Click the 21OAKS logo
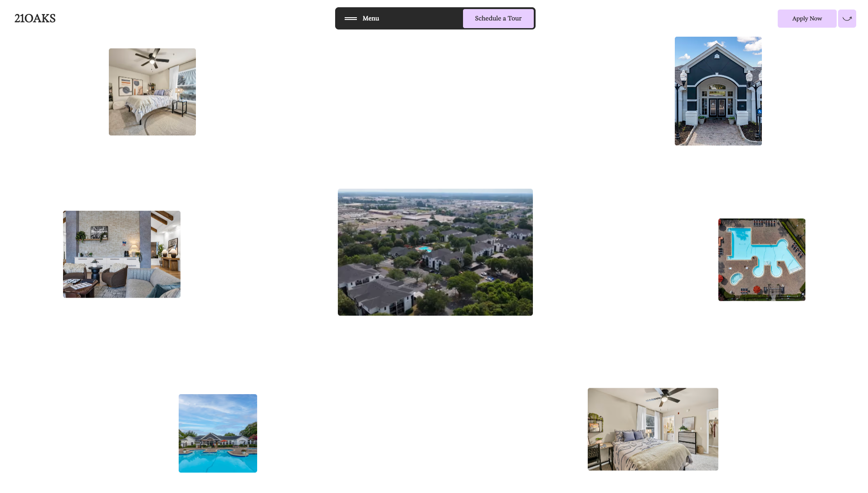 click(35, 19)
